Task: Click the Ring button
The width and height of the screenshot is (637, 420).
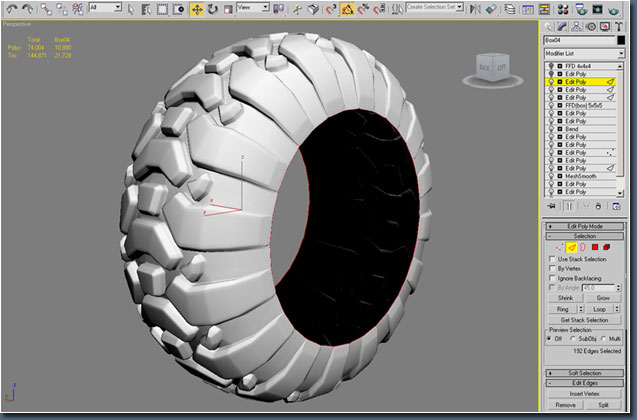Action: pos(562,310)
